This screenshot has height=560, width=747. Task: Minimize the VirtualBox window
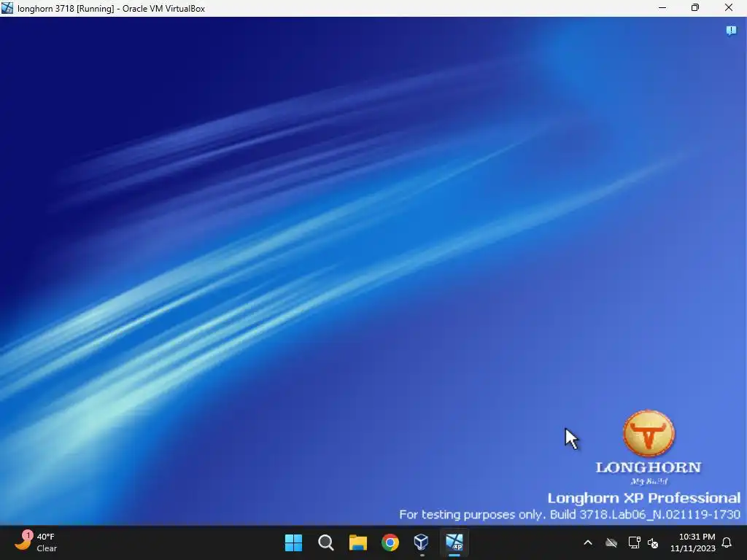pyautogui.click(x=662, y=7)
